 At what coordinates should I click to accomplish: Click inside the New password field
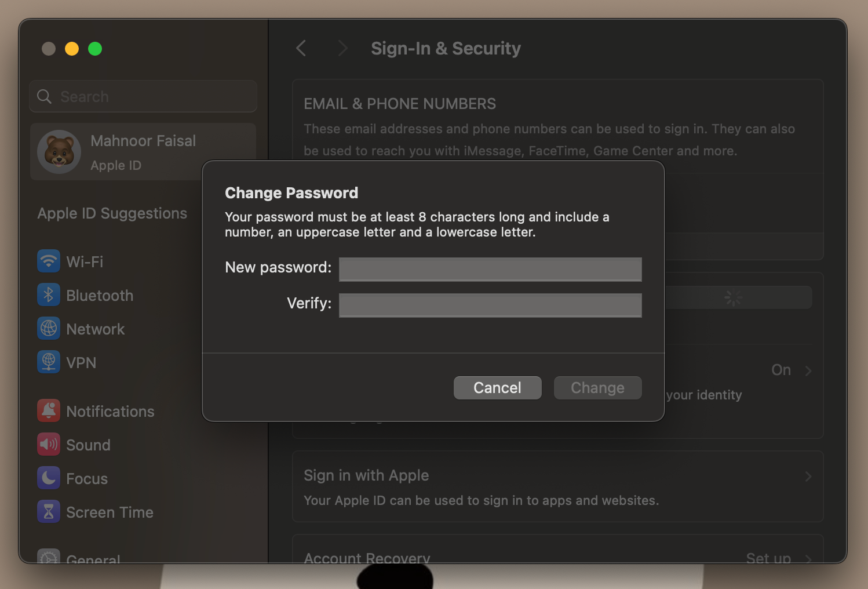(x=490, y=269)
